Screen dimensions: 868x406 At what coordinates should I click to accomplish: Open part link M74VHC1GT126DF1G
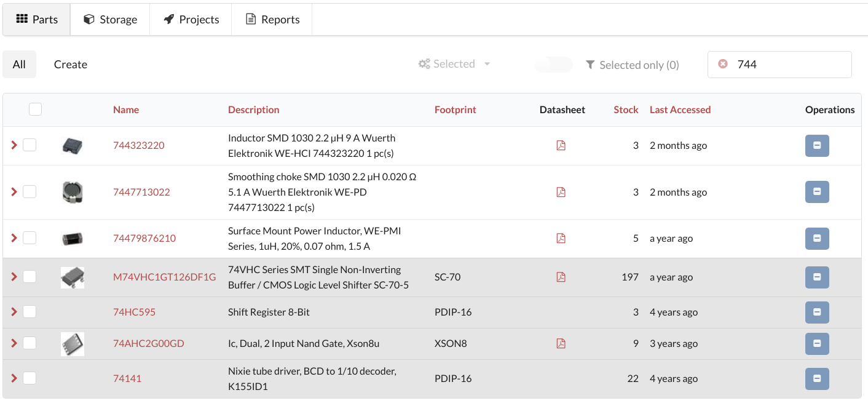164,277
